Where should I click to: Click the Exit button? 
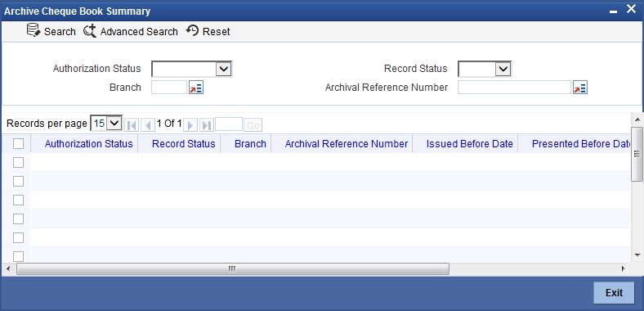click(614, 292)
